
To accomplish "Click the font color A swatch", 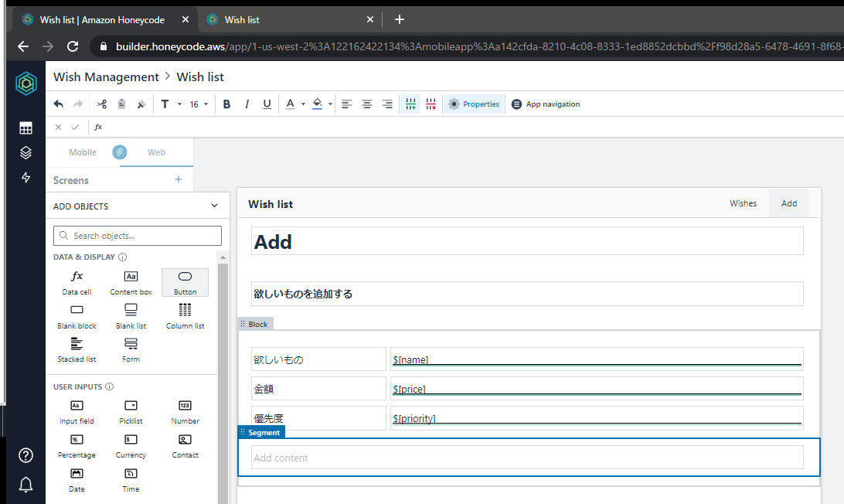I will (290, 104).
